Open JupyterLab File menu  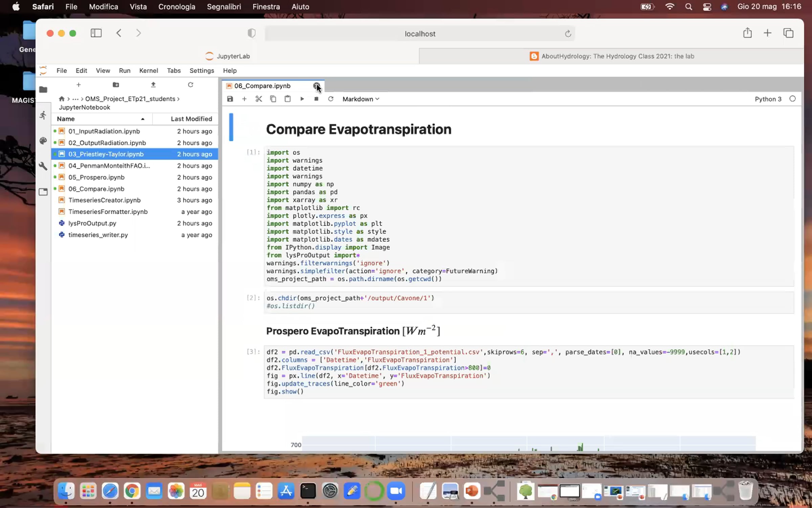pyautogui.click(x=62, y=70)
